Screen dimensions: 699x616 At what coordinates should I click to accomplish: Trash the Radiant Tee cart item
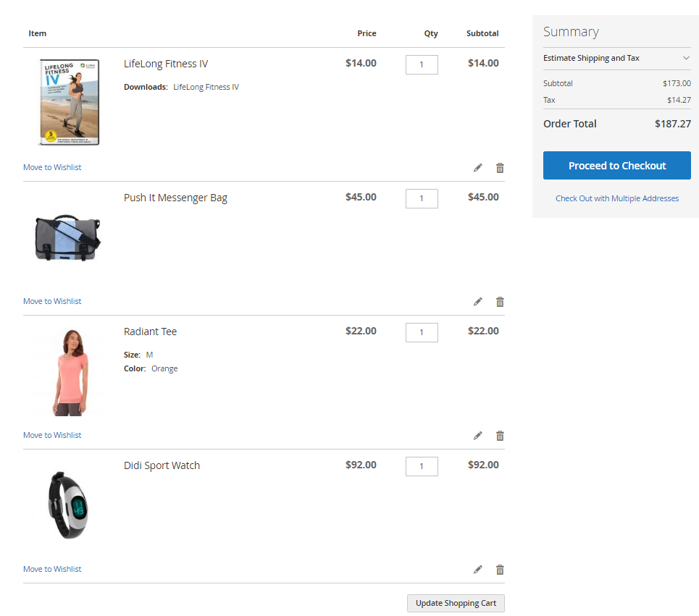tap(500, 436)
